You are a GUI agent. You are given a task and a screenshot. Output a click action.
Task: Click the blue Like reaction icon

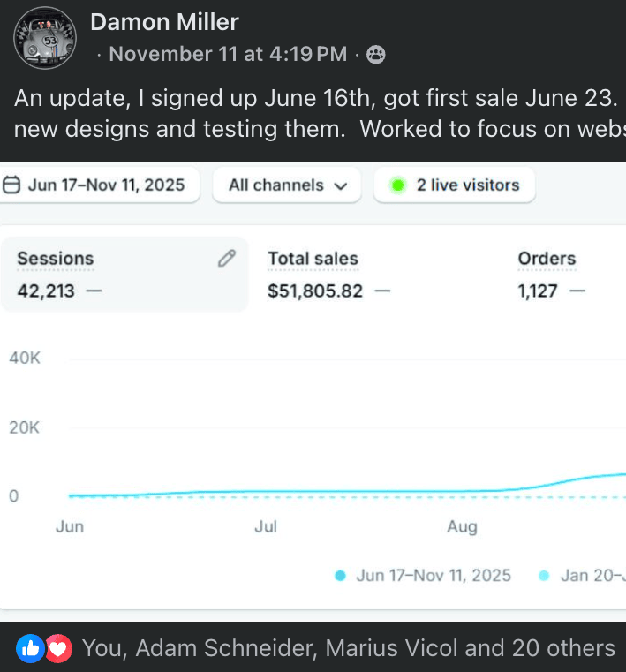click(30, 649)
